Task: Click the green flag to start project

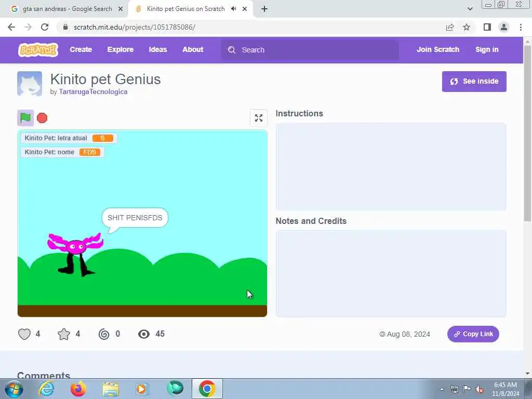Action: [25, 118]
